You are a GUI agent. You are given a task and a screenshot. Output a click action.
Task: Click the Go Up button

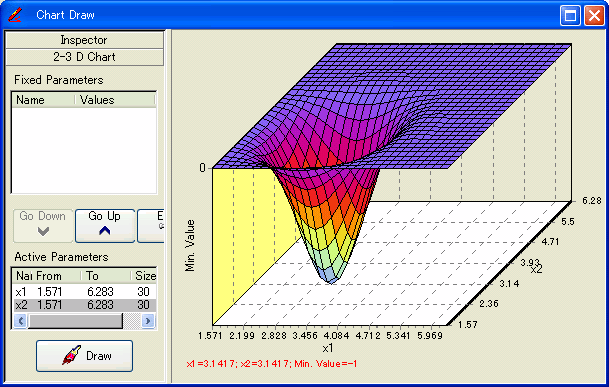coord(105,226)
